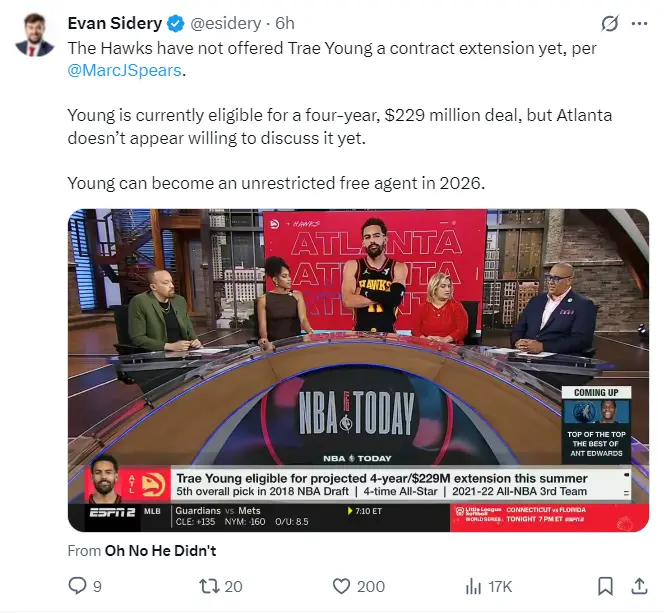Screen dimensions: 664x613
Task: Open the three-dot more options menu
Action: 639,24
